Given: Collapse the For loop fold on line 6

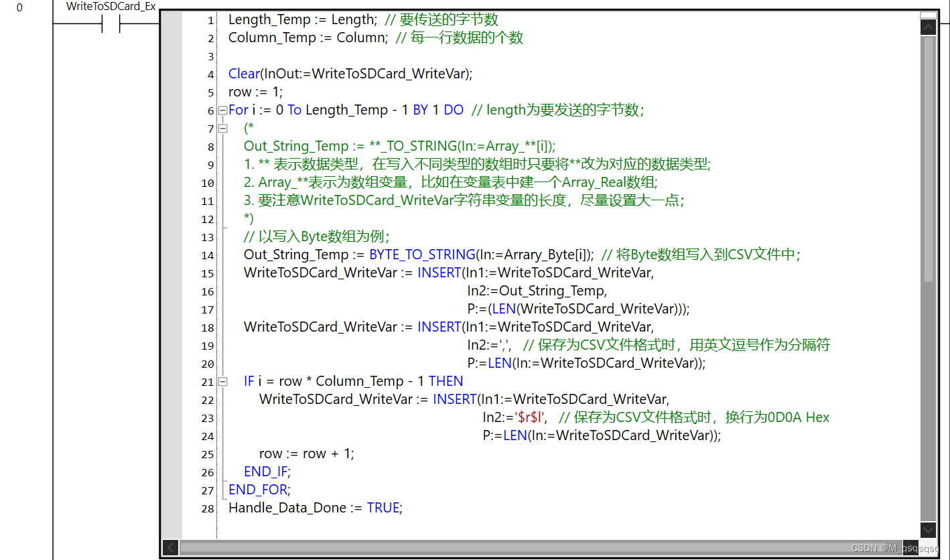Looking at the screenshot, I should [222, 111].
